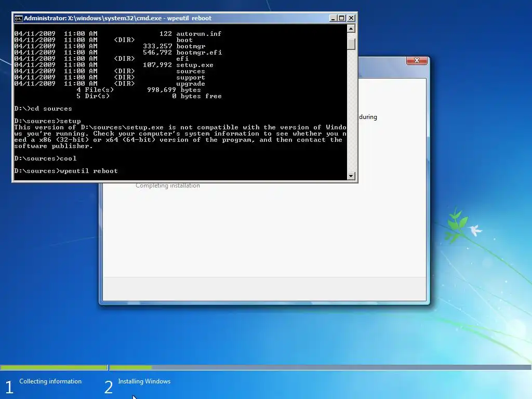Click the 'wpeutil reboot' command line

(66, 171)
